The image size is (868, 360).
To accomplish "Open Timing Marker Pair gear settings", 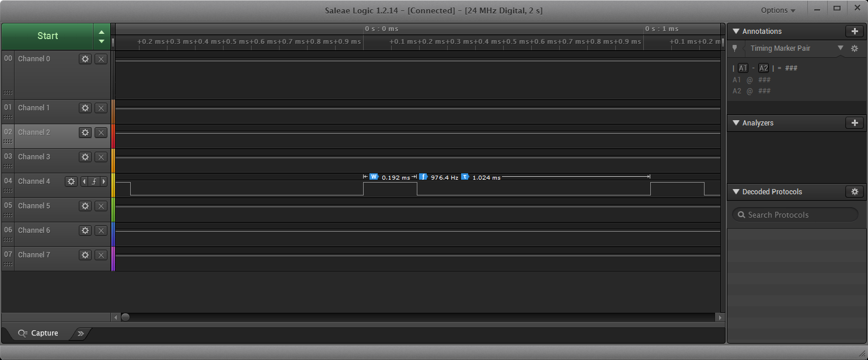I will (x=855, y=48).
